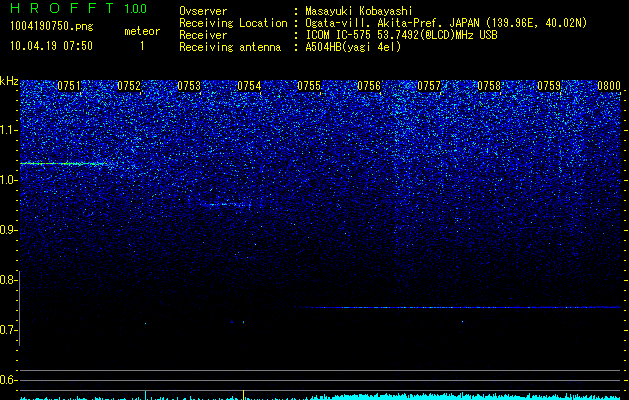This screenshot has height=400, width=629.
Task: Click the meteor count label
Action: coord(142,31)
